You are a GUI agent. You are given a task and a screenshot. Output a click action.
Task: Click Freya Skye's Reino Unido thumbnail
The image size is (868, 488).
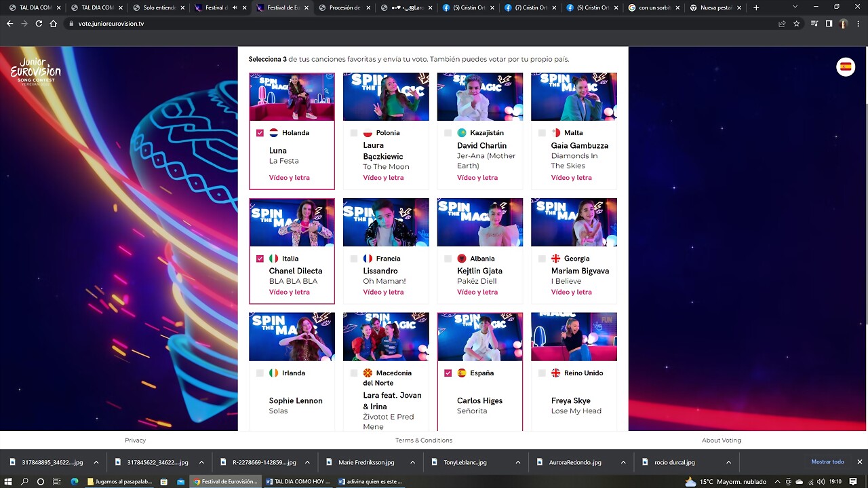coord(574,337)
